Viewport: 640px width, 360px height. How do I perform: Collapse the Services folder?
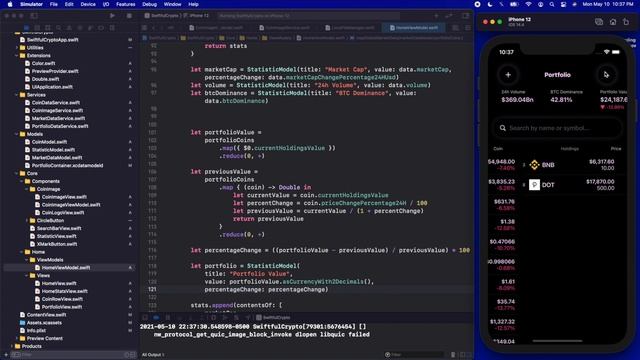(17, 95)
